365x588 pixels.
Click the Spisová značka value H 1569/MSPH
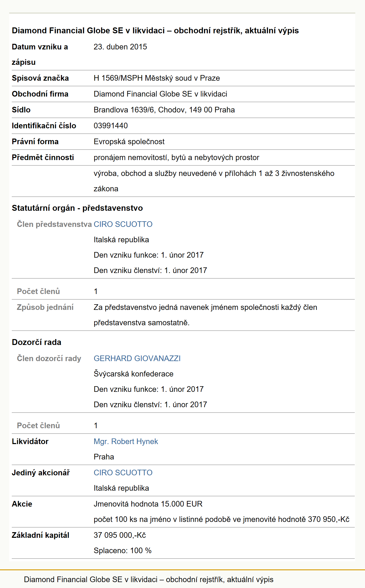point(157,78)
